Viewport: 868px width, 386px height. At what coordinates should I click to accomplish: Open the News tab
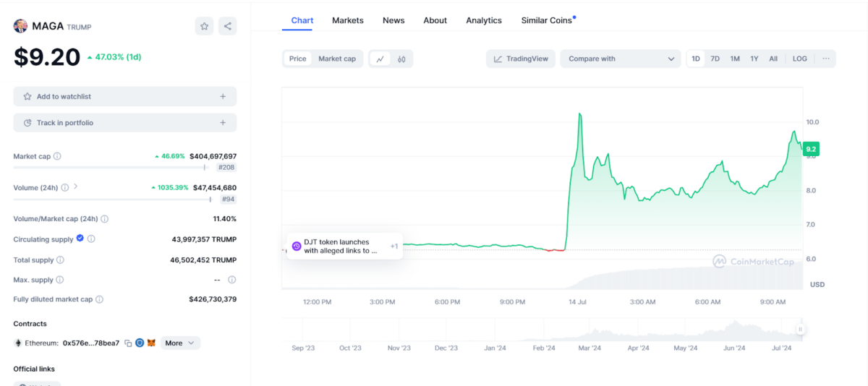393,20
